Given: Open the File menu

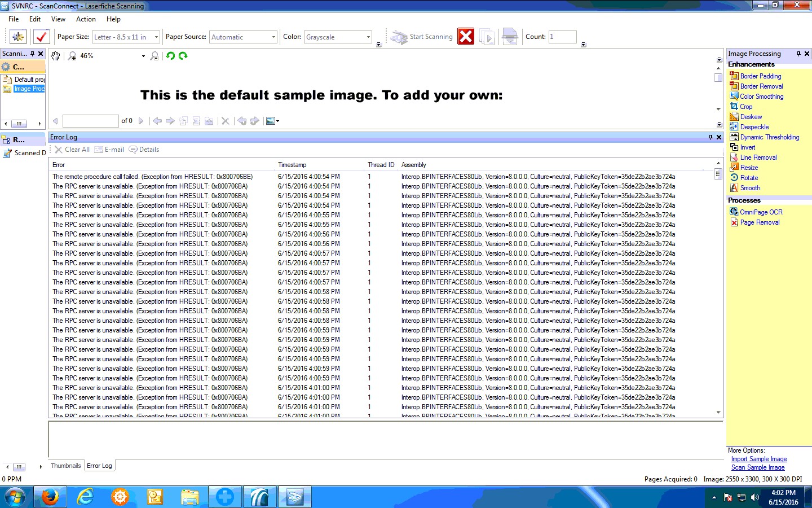Looking at the screenshot, I should pyautogui.click(x=14, y=19).
